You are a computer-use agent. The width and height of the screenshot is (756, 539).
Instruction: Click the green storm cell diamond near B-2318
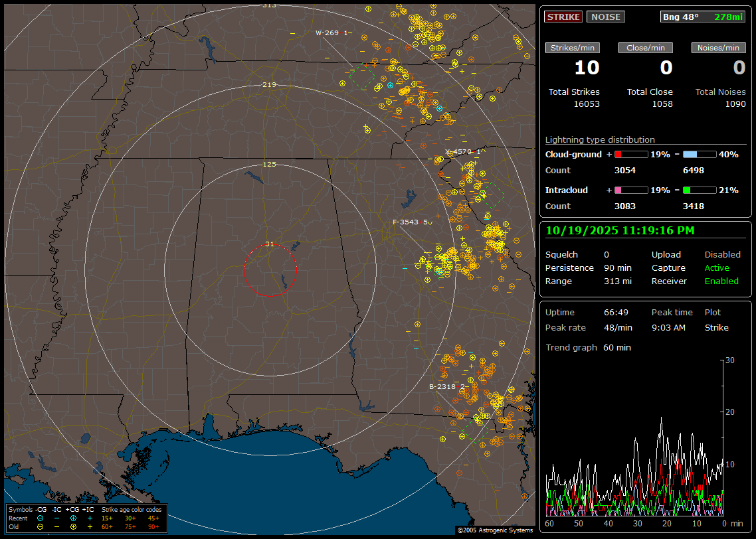coord(475,429)
